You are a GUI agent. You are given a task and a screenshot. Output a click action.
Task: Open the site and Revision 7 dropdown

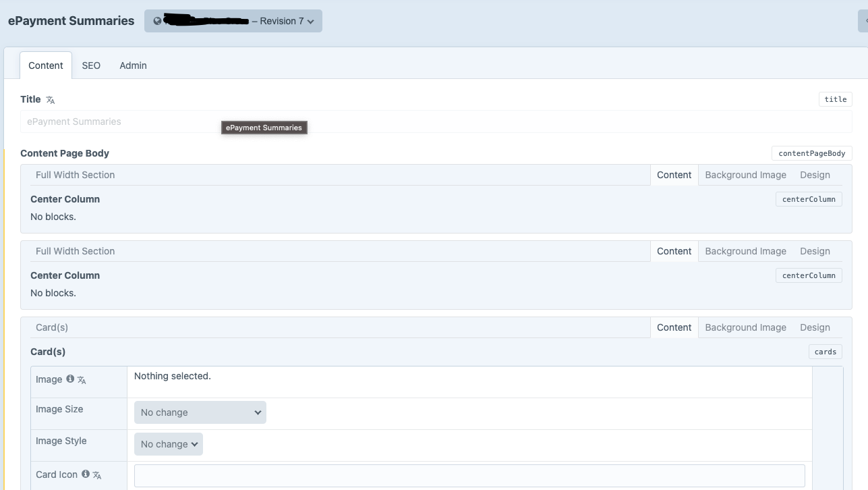pos(233,21)
